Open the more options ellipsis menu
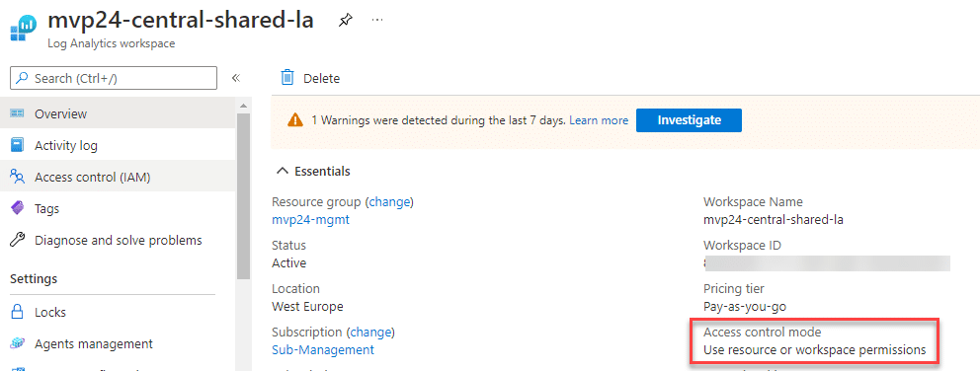 pyautogui.click(x=376, y=20)
